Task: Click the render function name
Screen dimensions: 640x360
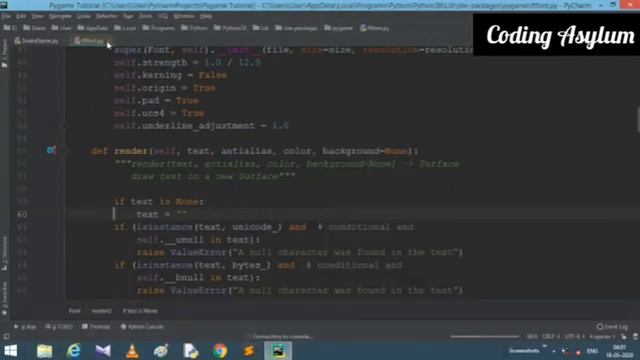Action: pyautogui.click(x=131, y=151)
